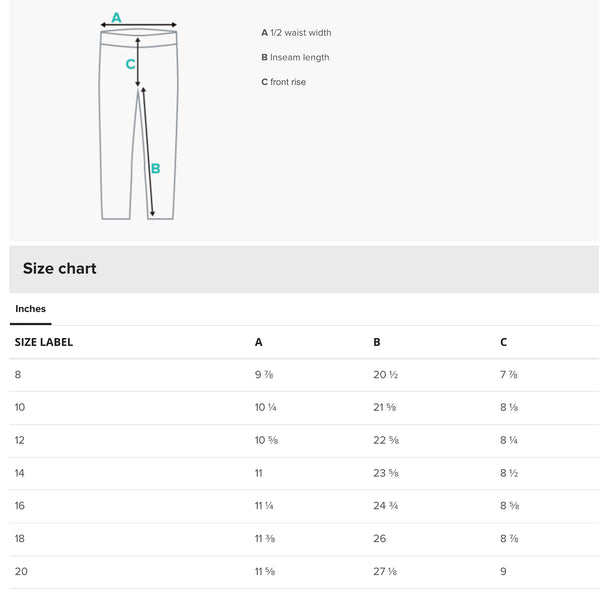The image size is (600, 600).
Task: Click the size 20 row label
Action: click(20, 571)
